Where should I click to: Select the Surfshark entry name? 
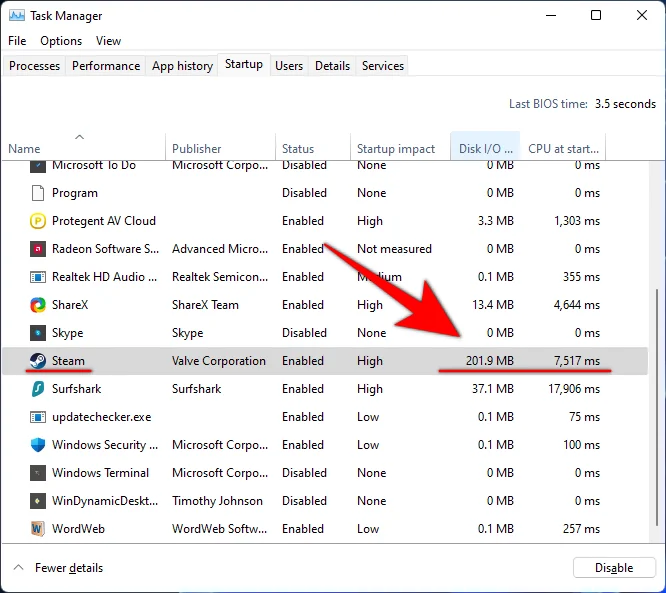tap(76, 389)
